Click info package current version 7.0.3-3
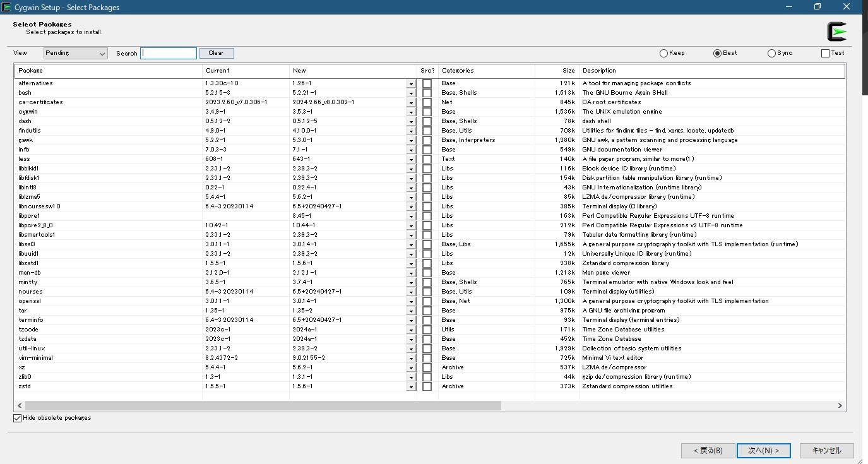868x464 pixels. click(216, 150)
